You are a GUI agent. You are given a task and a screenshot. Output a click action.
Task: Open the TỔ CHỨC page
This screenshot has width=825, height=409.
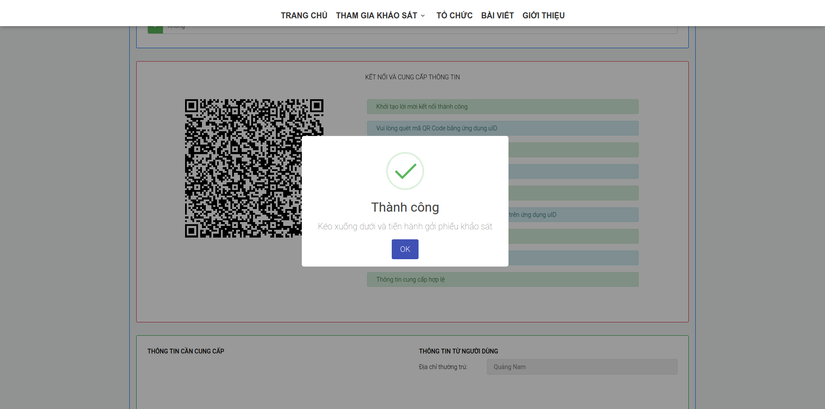(x=454, y=15)
